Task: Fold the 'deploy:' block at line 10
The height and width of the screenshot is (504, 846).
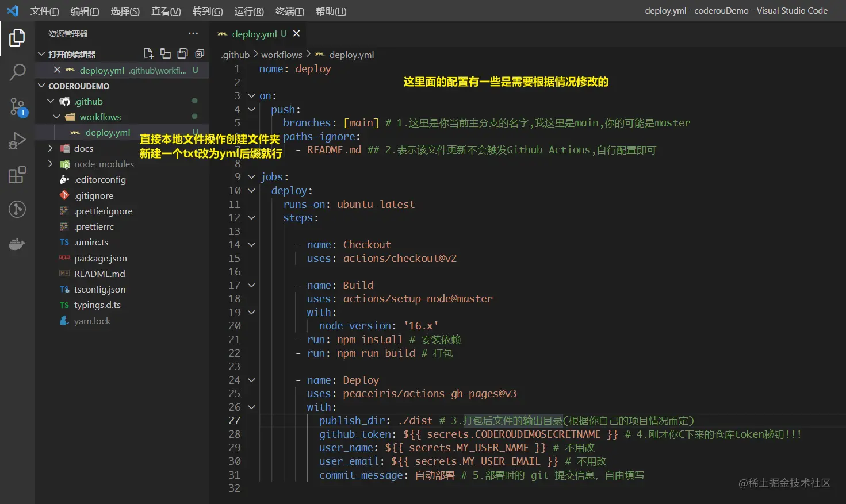Action: coord(251,190)
